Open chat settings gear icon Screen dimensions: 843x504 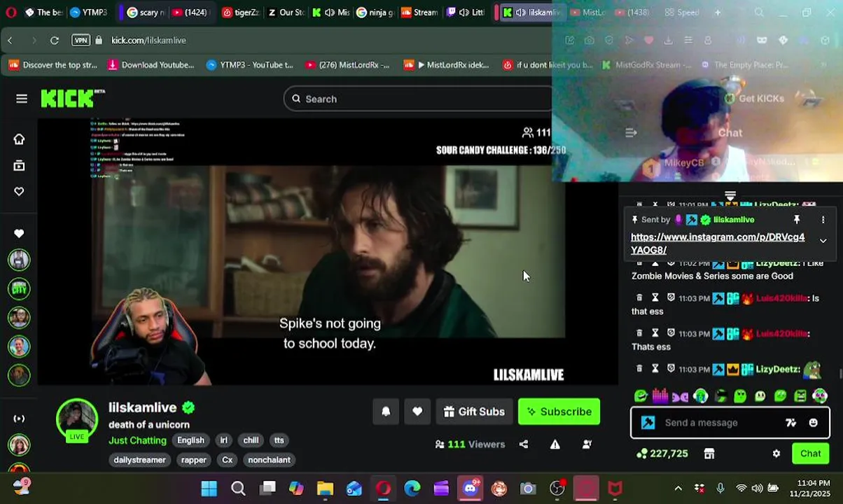(x=776, y=454)
